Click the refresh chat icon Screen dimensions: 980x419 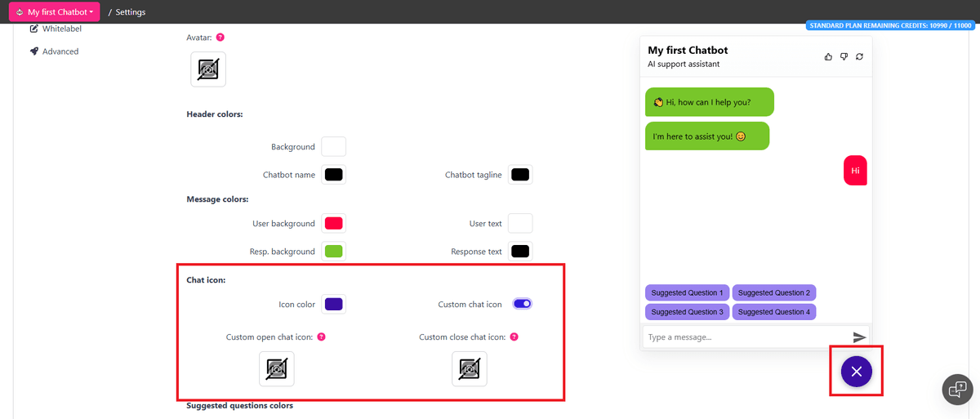[860, 56]
